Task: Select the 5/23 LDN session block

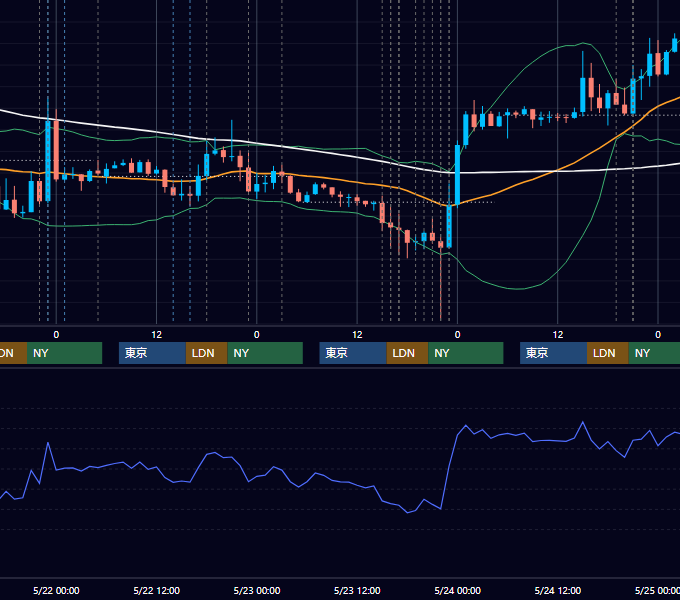Action: [x=407, y=353]
